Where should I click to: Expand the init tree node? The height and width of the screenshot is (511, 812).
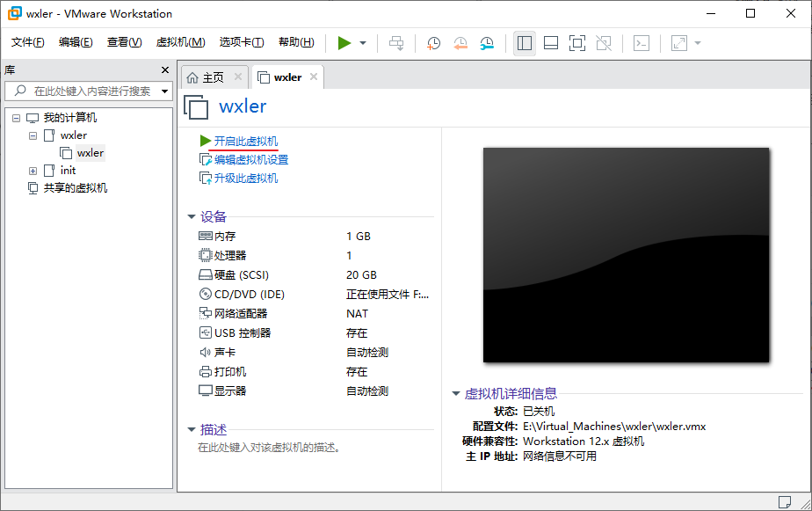(33, 171)
